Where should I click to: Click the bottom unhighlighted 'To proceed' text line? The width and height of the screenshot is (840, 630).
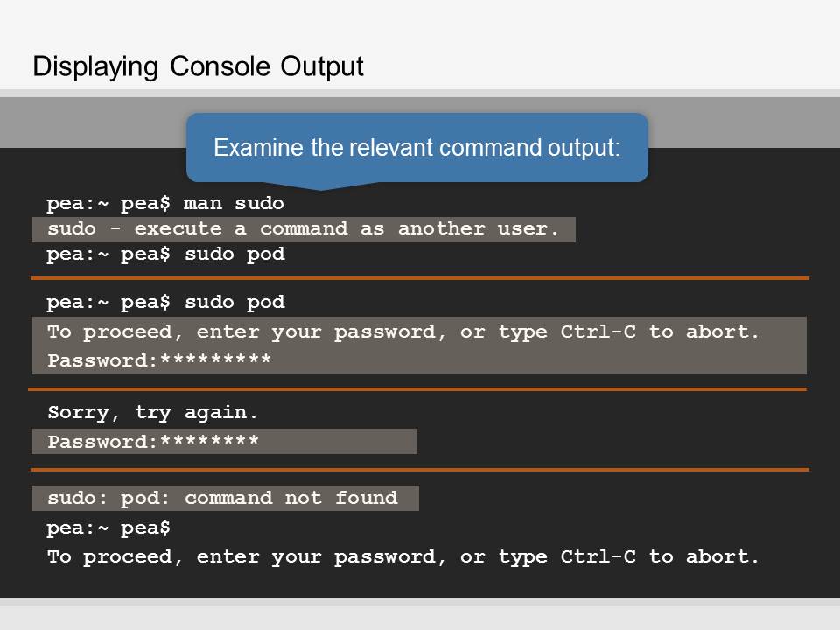(x=402, y=557)
